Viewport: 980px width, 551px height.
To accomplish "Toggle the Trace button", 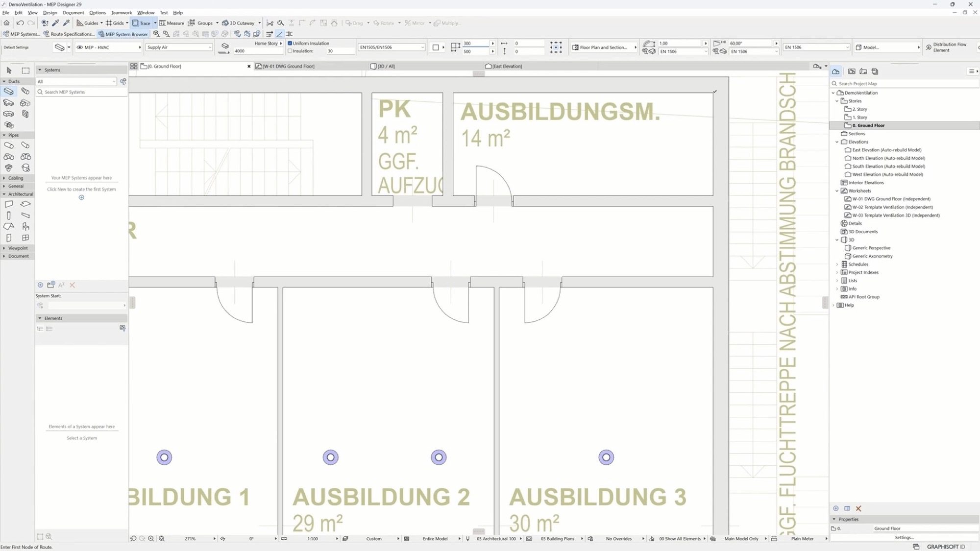I will 141,23.
